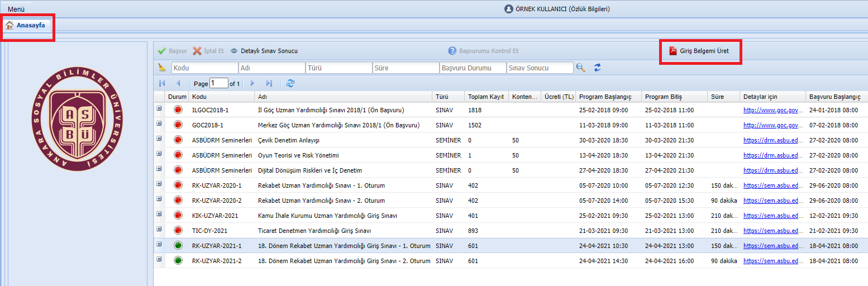Click the red status icon for ILGOC2018-1
This screenshot has width=868, height=286.
point(178,110)
